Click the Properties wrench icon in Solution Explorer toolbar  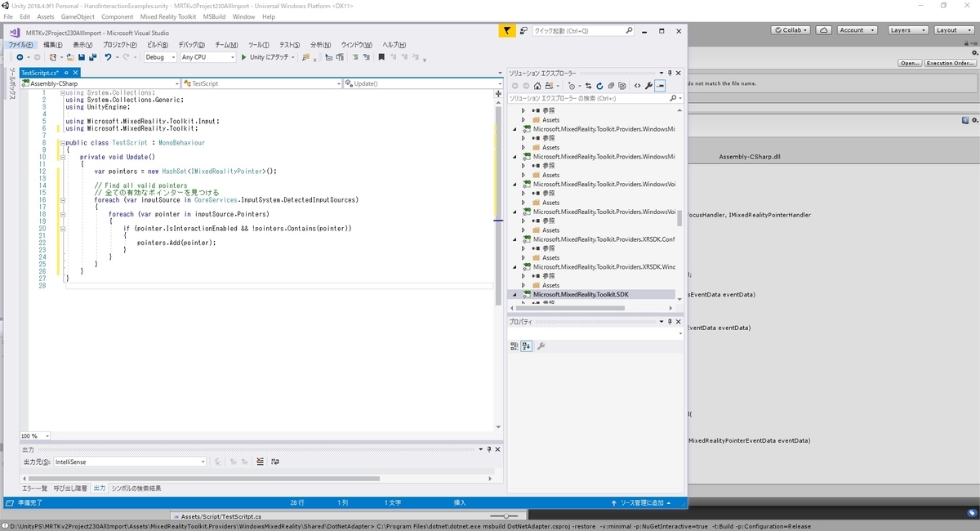(x=648, y=86)
